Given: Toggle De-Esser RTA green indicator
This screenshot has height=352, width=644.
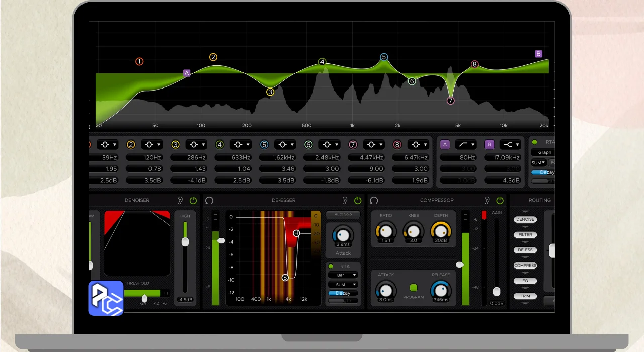Looking at the screenshot, I should point(331,266).
